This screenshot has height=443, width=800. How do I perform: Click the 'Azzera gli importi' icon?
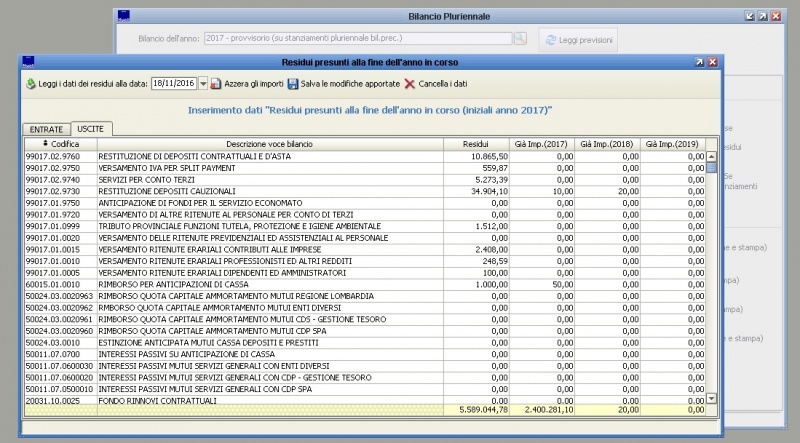216,84
